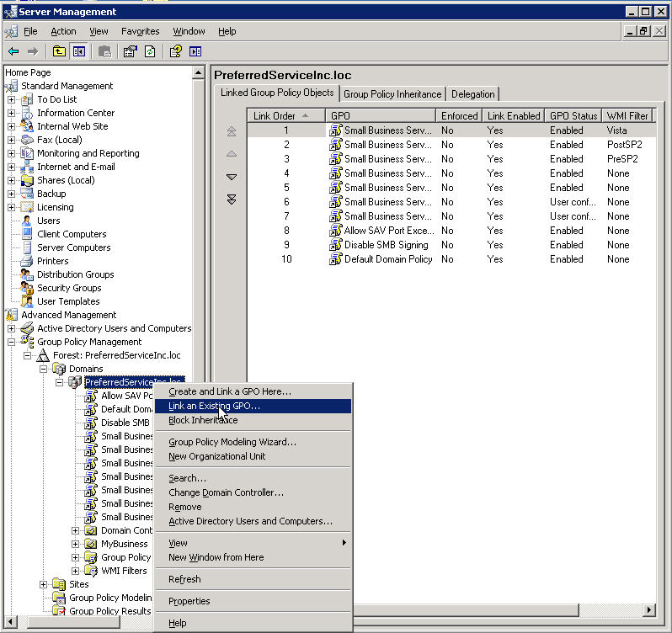Expand the Active Directory Users and Computers node
This screenshot has height=633, width=672.
(12, 328)
